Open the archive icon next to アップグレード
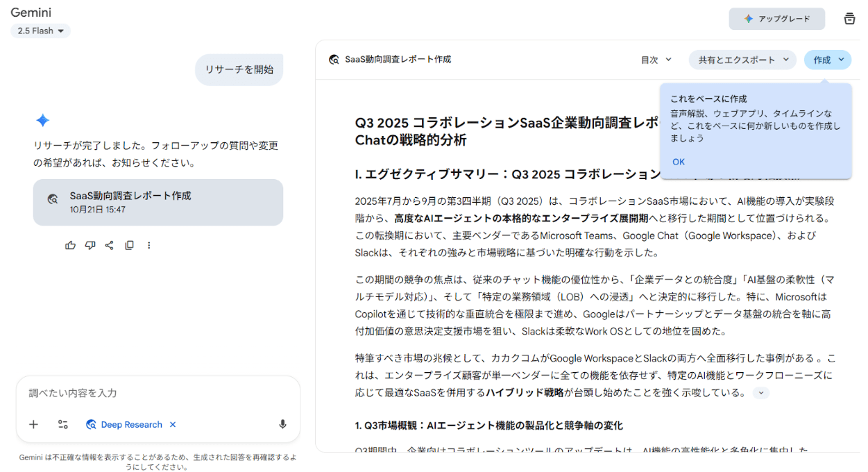868x472 pixels. click(x=849, y=19)
